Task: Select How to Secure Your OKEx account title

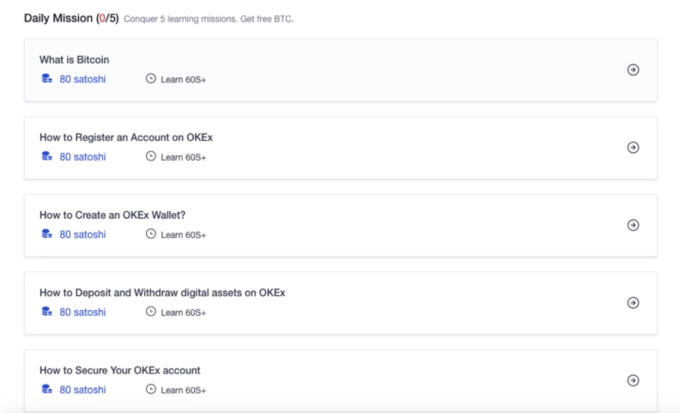Action: (x=120, y=370)
